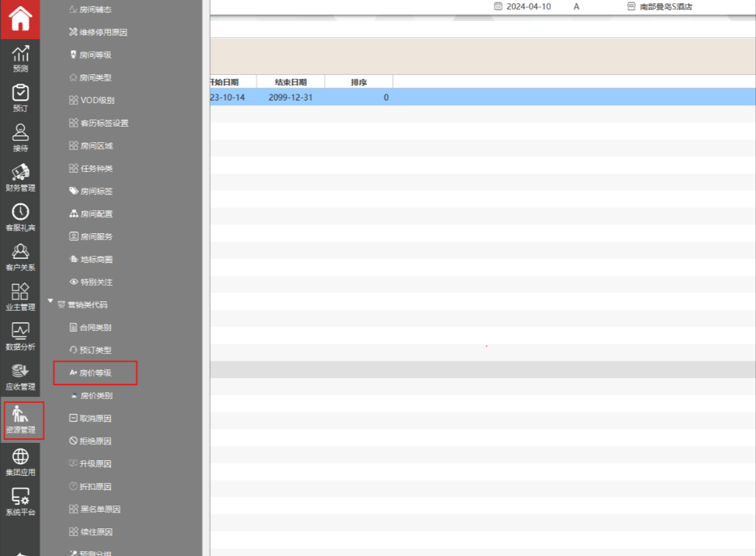
Task: Open 取消原因 cancel reason item
Action: coord(95,419)
